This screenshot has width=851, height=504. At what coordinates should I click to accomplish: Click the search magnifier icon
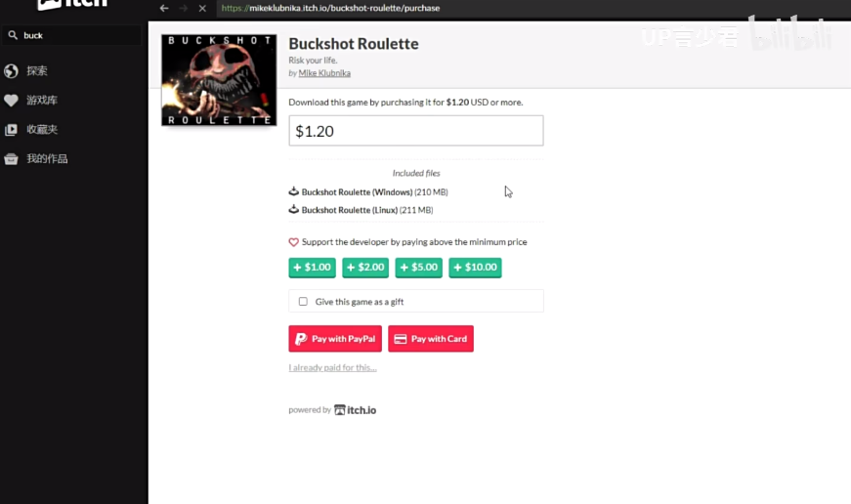(x=13, y=35)
